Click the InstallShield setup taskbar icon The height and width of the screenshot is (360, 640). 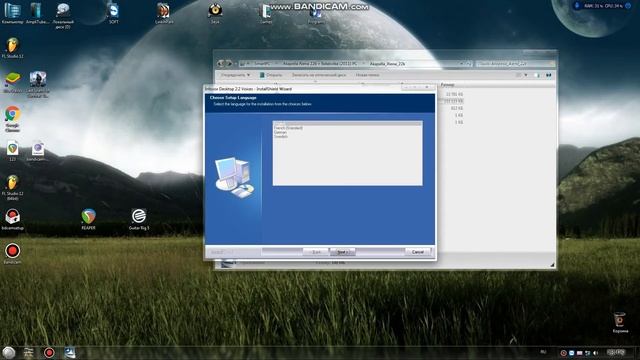point(69,352)
